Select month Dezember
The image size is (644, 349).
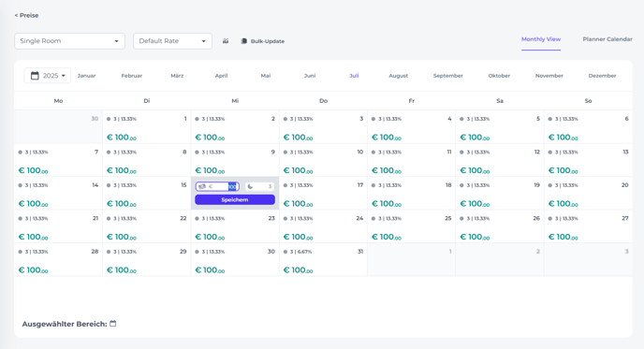[x=602, y=76]
